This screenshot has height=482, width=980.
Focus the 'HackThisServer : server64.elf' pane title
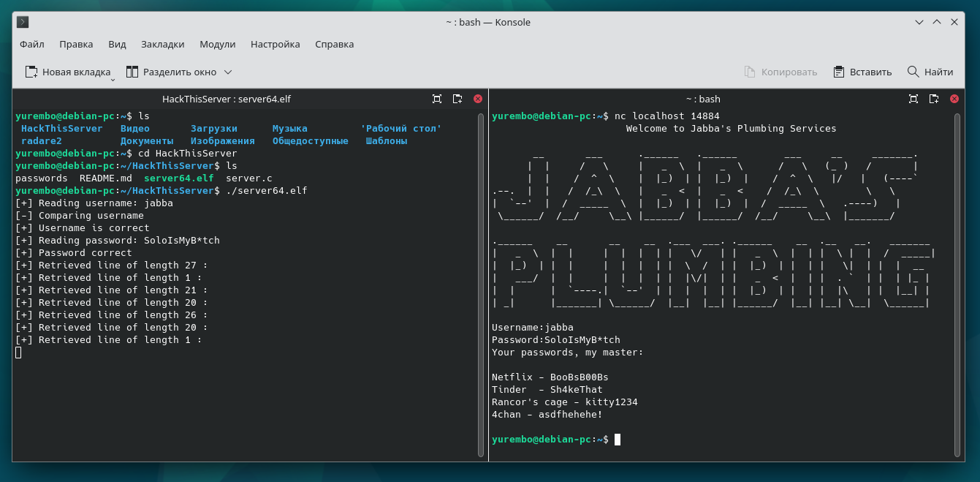coord(227,99)
